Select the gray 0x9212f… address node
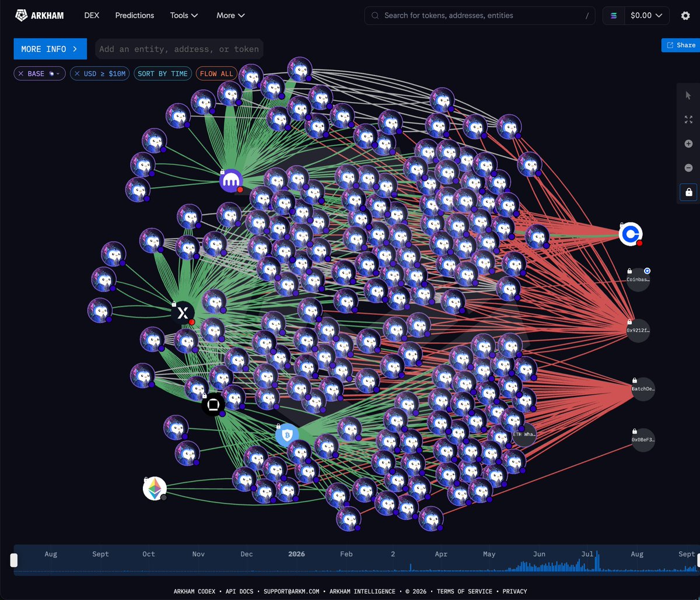This screenshot has height=600, width=700. (638, 331)
